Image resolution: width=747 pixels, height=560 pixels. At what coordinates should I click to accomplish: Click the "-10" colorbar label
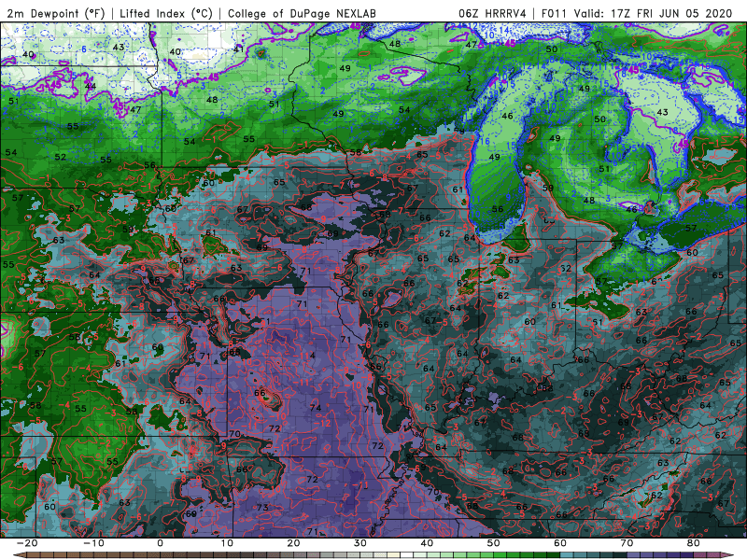[93, 543]
